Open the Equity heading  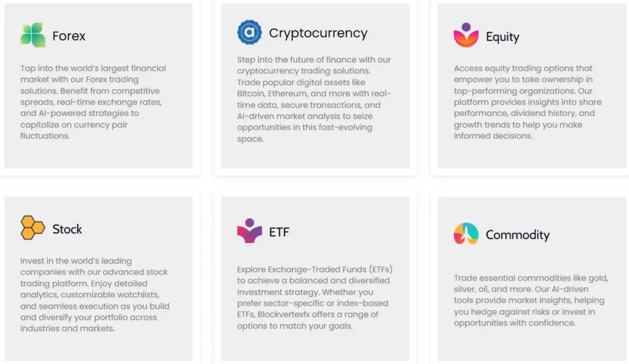[x=502, y=37]
